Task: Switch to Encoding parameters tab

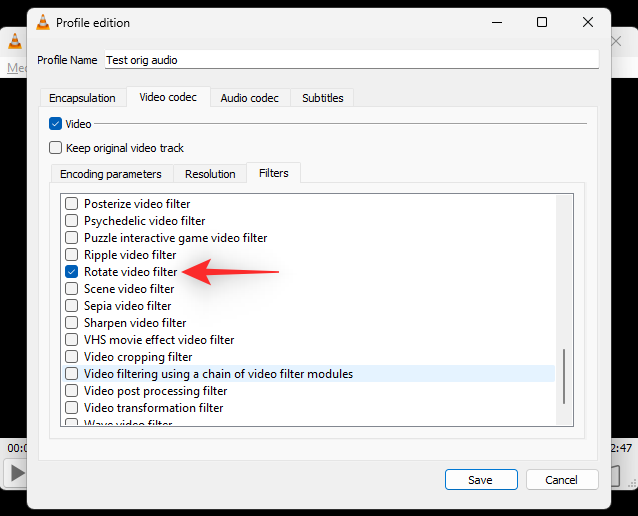Action: pos(111,174)
